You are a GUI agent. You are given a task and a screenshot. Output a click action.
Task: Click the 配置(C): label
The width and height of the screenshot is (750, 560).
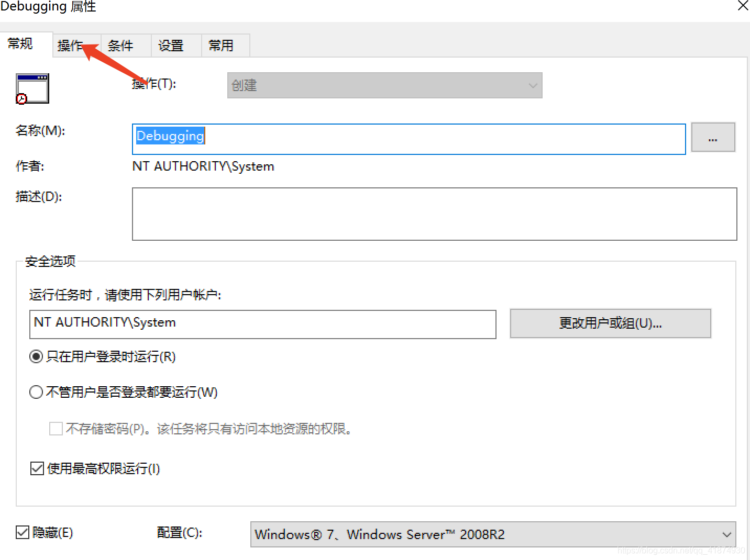click(180, 532)
